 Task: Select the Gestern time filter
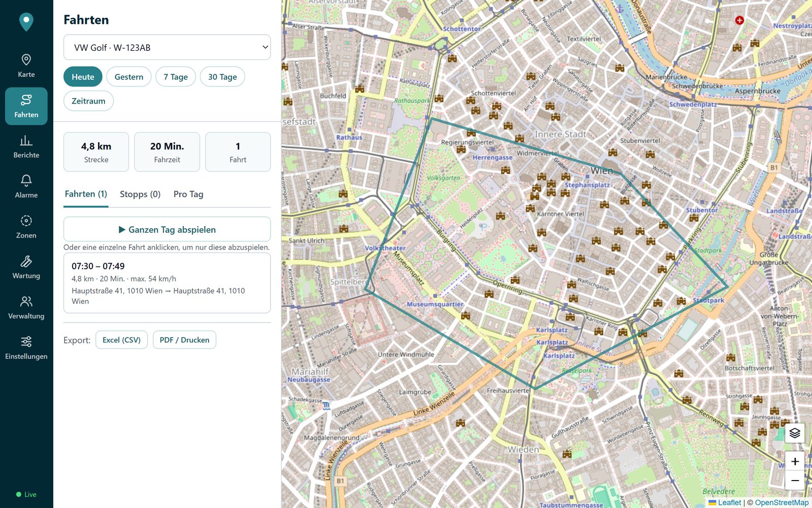(x=129, y=77)
